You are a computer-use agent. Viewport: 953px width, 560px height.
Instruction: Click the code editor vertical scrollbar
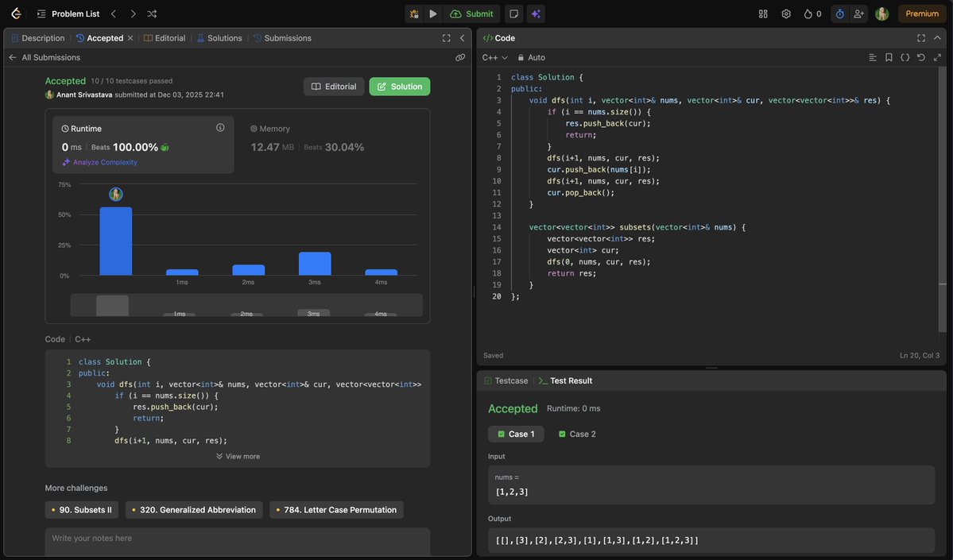click(x=942, y=199)
